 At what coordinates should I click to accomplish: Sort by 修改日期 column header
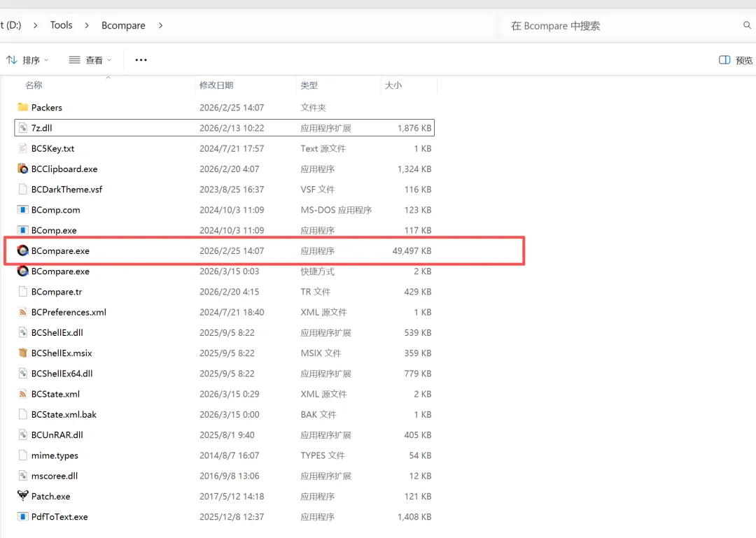click(216, 85)
